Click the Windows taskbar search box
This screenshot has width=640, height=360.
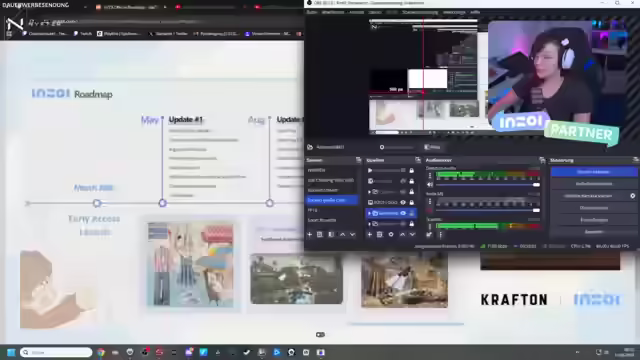(56, 352)
